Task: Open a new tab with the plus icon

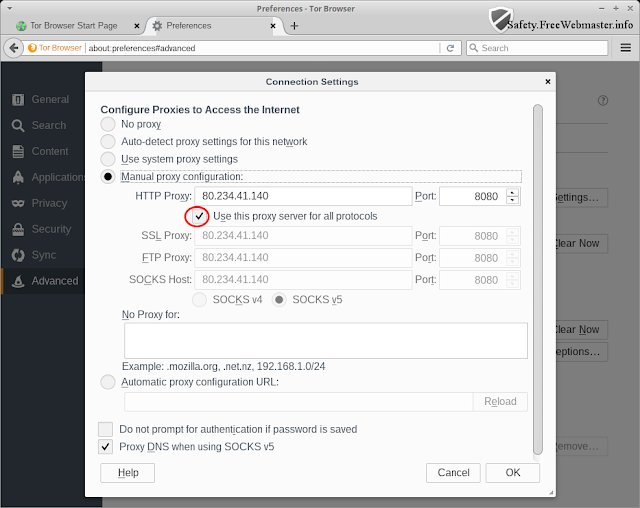Action: point(294,26)
